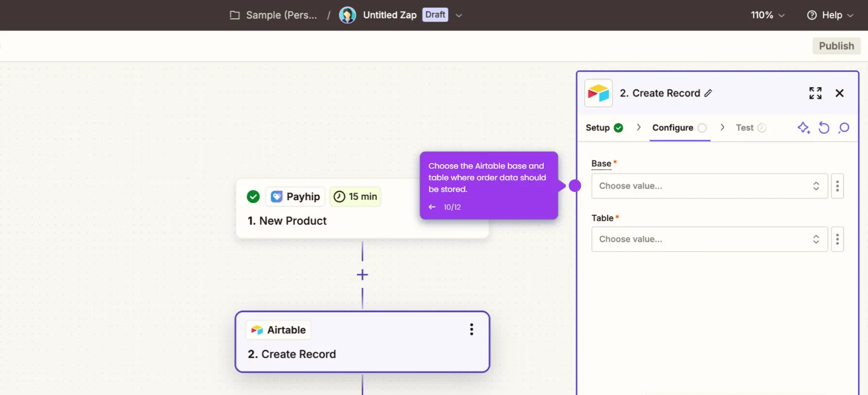
Task: Click the 15 min polling interval badge
Action: tap(355, 196)
